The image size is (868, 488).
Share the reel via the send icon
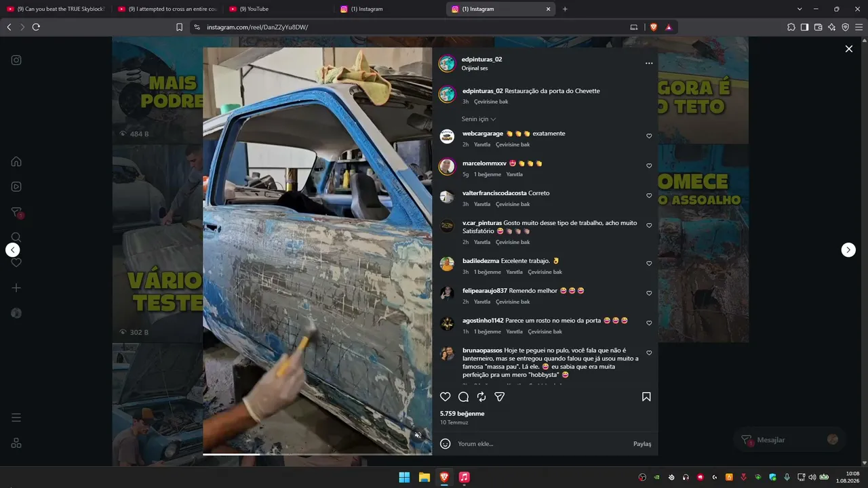(500, 397)
